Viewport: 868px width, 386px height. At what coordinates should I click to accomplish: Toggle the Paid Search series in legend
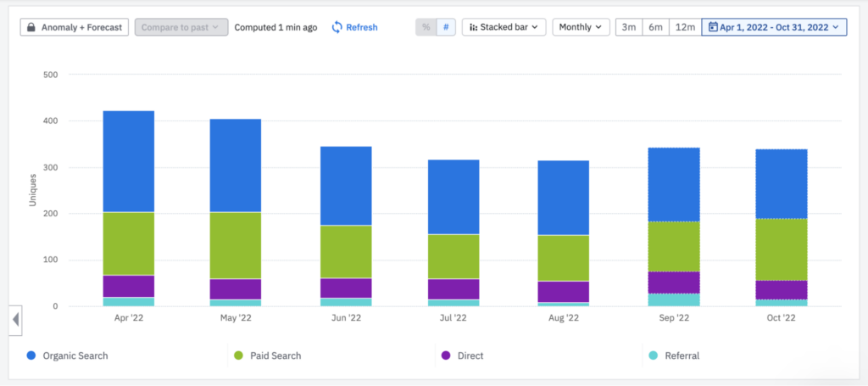coord(267,355)
